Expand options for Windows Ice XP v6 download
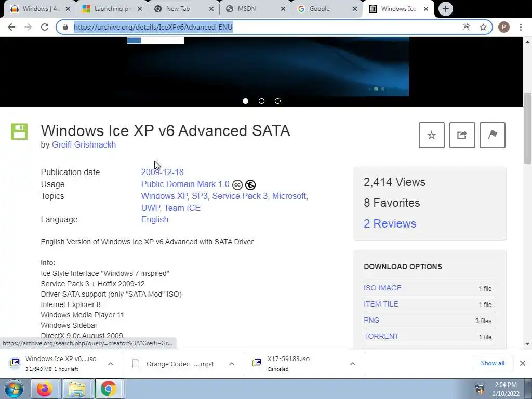 tap(111, 364)
